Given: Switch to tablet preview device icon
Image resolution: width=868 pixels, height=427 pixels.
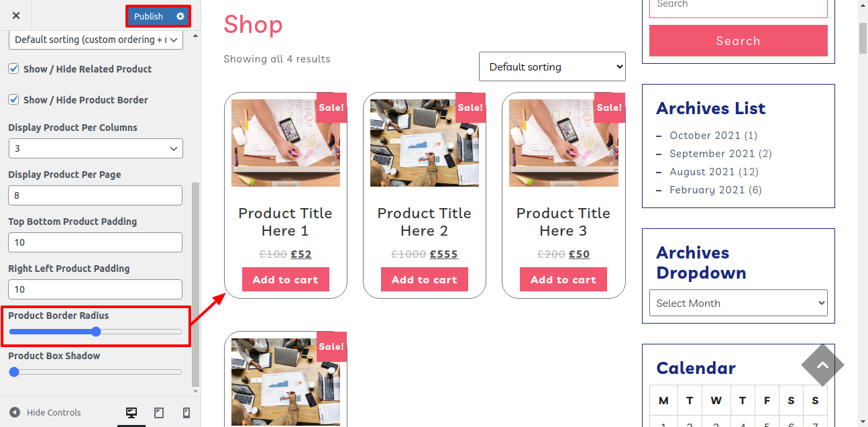Looking at the screenshot, I should pyautogui.click(x=159, y=412).
